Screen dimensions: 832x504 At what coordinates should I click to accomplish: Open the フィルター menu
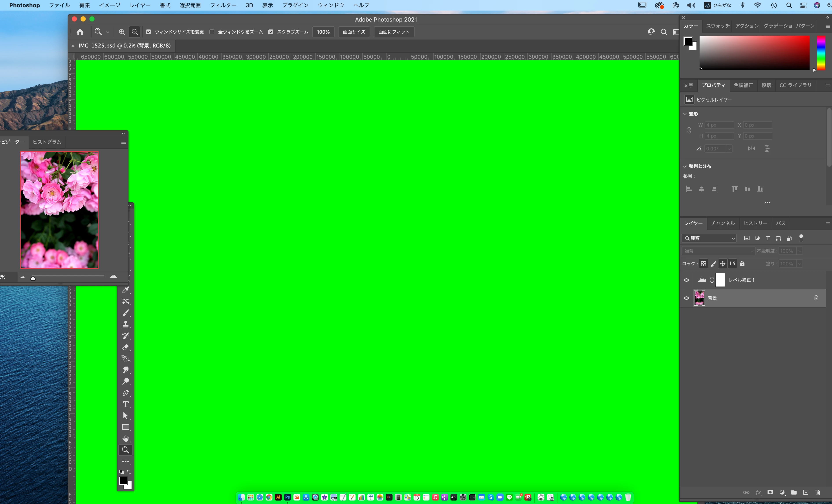(223, 5)
